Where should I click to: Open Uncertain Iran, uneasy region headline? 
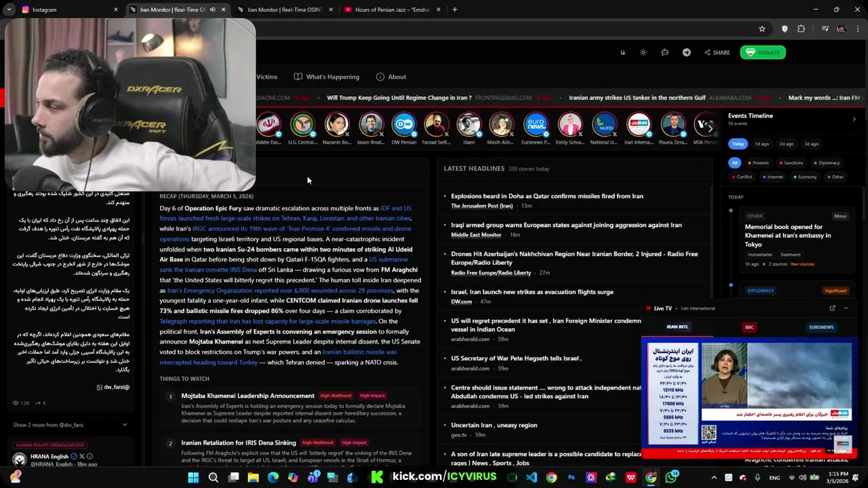coord(494,425)
